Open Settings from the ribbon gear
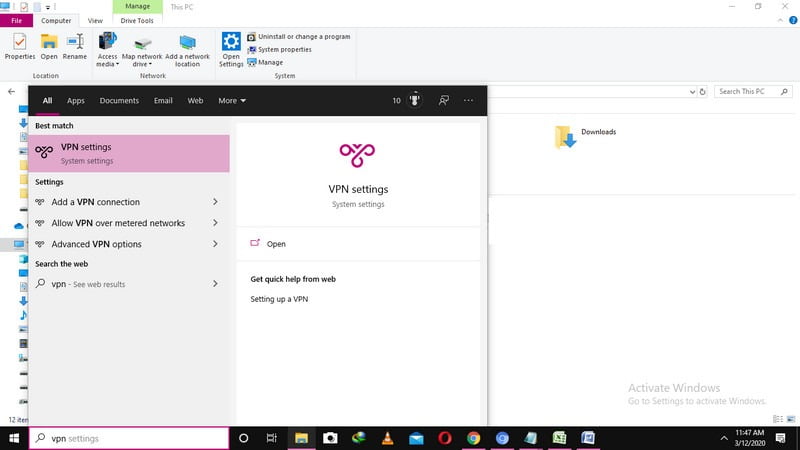 tap(231, 50)
